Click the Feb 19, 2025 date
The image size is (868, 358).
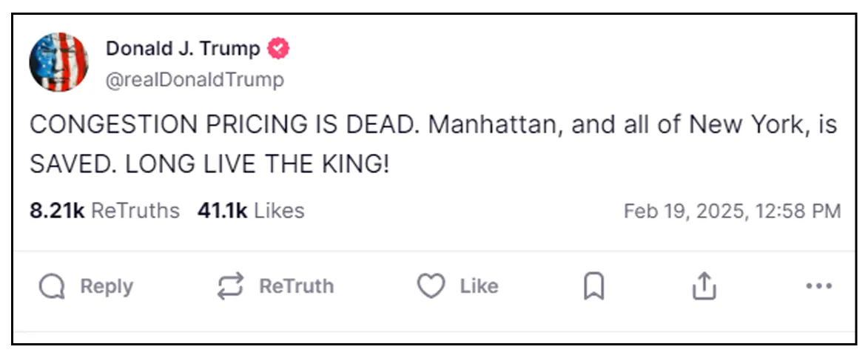click(x=684, y=212)
